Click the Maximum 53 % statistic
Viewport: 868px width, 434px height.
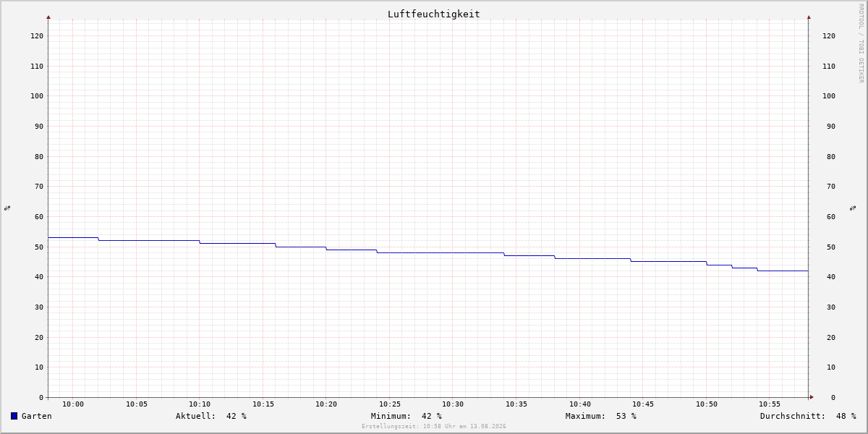click(601, 416)
